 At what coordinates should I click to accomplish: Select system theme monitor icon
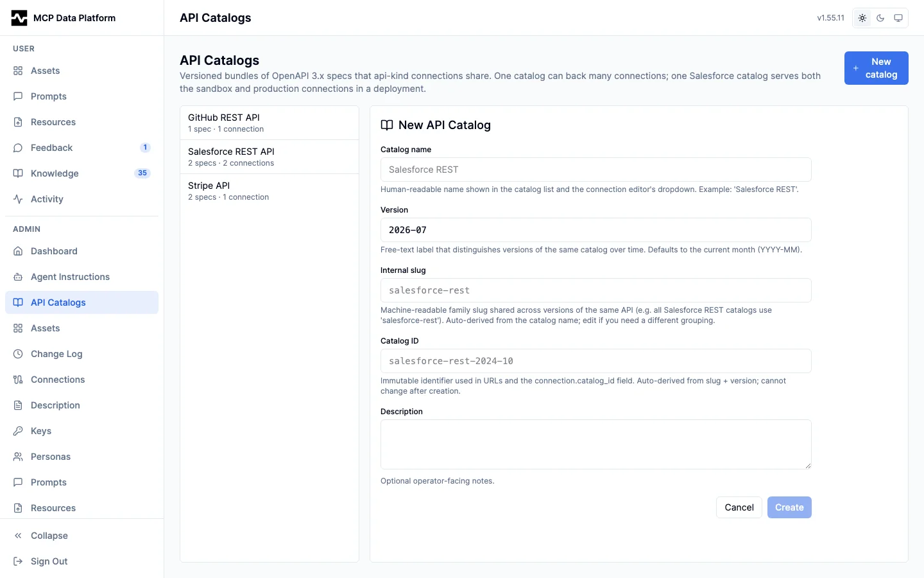(x=898, y=18)
